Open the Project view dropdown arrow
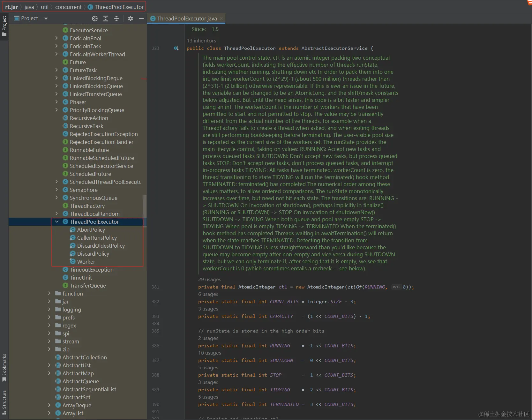This screenshot has height=420, width=532. pos(46,19)
